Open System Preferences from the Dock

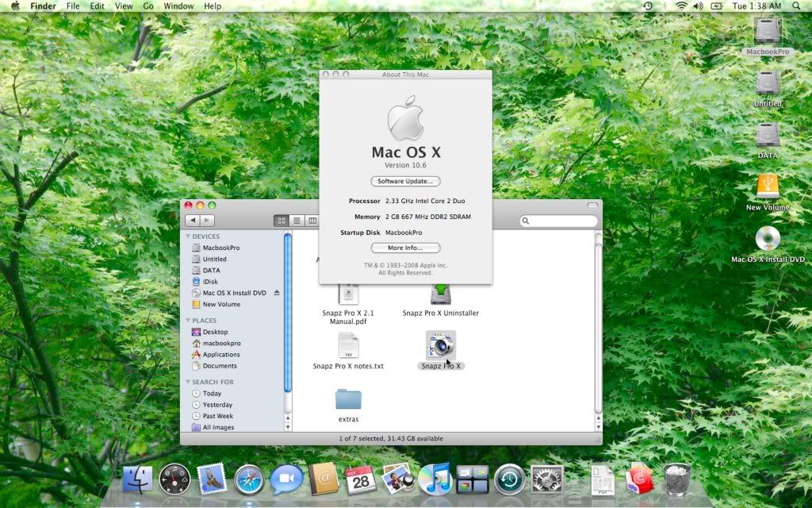pos(546,479)
